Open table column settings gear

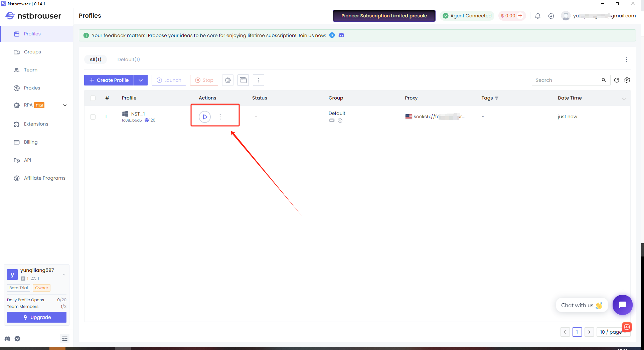point(627,80)
